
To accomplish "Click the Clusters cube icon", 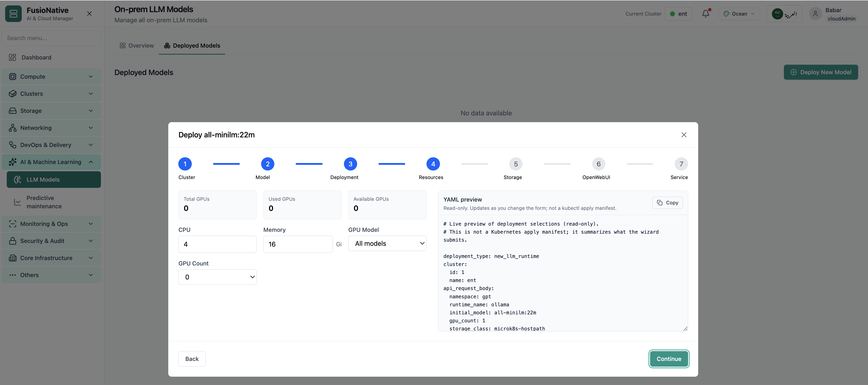I will pyautogui.click(x=12, y=94).
